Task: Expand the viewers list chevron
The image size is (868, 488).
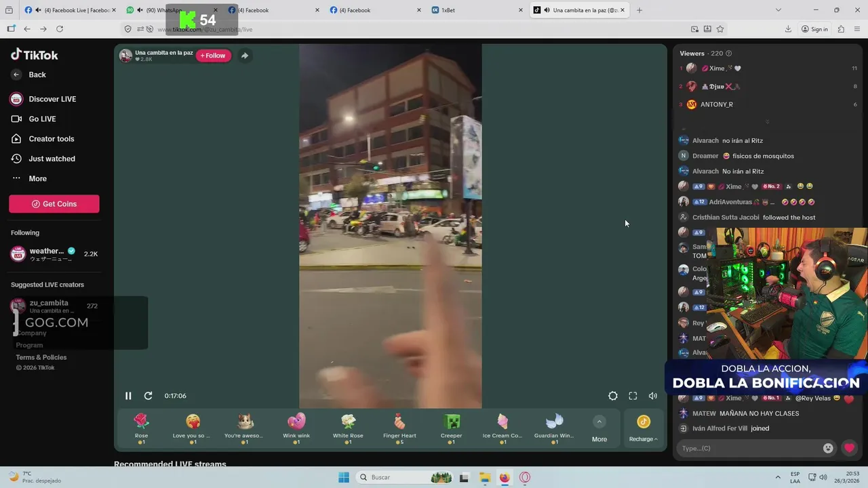Action: (768, 122)
